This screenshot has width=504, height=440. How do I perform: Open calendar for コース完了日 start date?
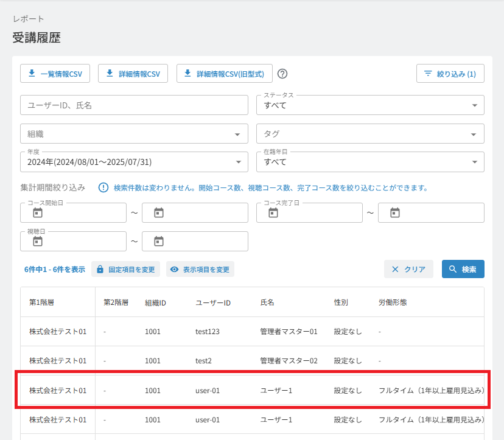273,213
